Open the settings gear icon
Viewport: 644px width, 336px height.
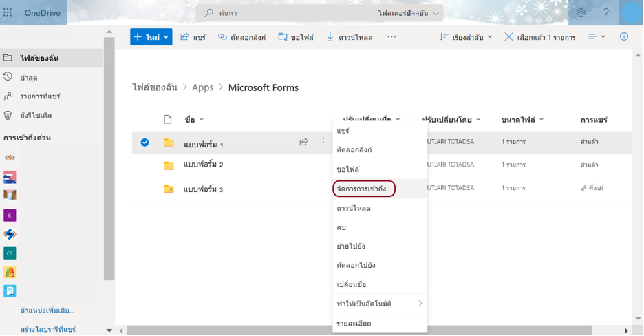click(581, 12)
